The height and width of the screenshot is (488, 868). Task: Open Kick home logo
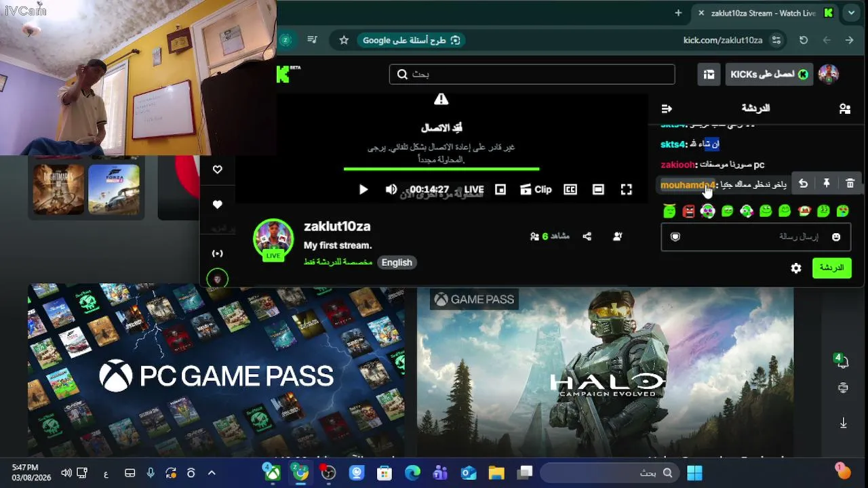(288, 74)
